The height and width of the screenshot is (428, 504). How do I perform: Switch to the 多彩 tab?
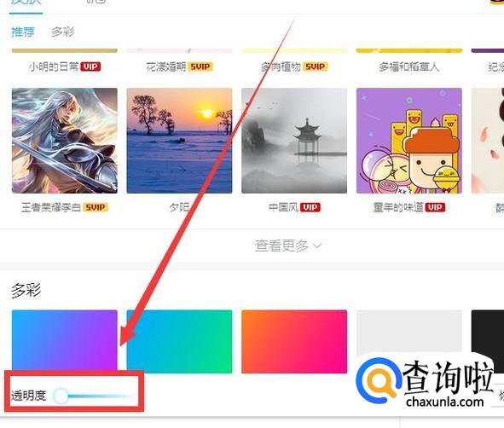(x=62, y=32)
